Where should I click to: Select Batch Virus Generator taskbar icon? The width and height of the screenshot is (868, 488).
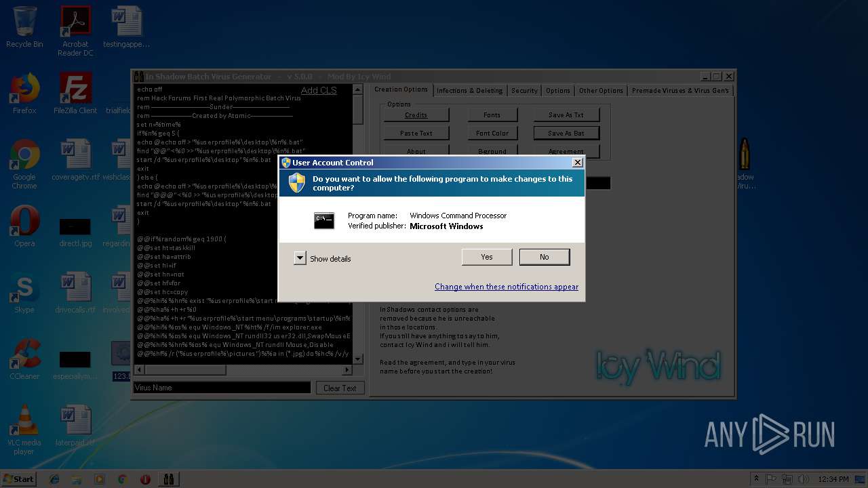tap(168, 479)
